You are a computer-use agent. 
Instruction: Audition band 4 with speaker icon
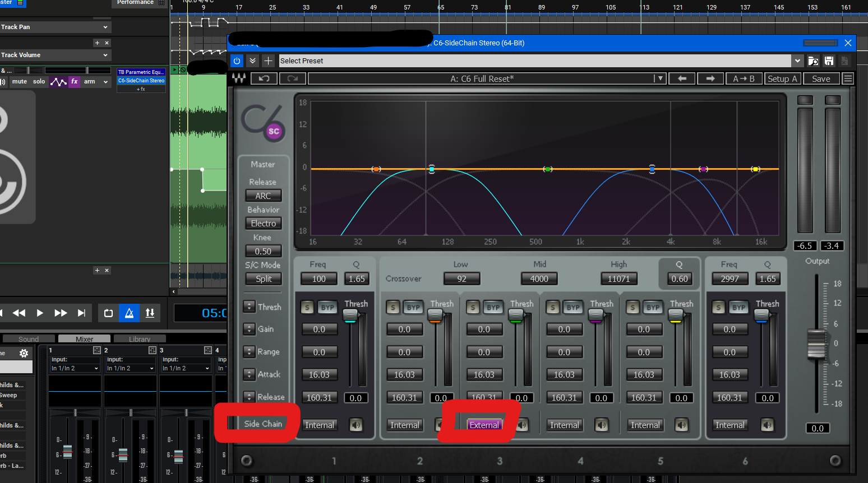point(602,425)
